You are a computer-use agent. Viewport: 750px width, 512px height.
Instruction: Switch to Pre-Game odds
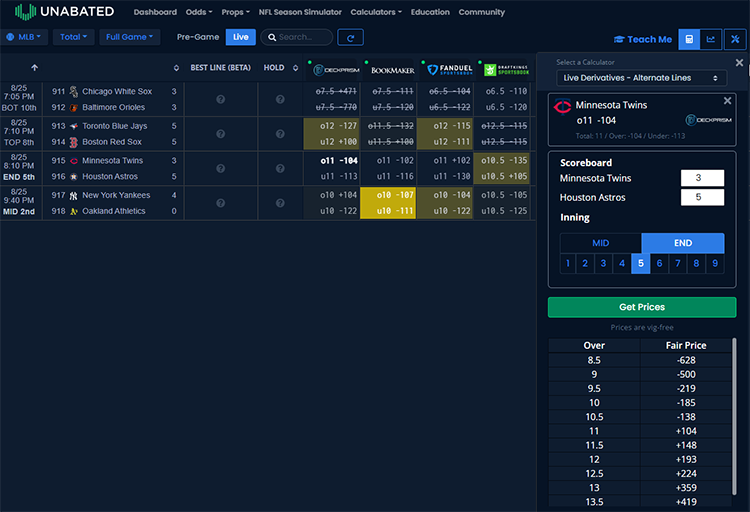pyautogui.click(x=198, y=37)
